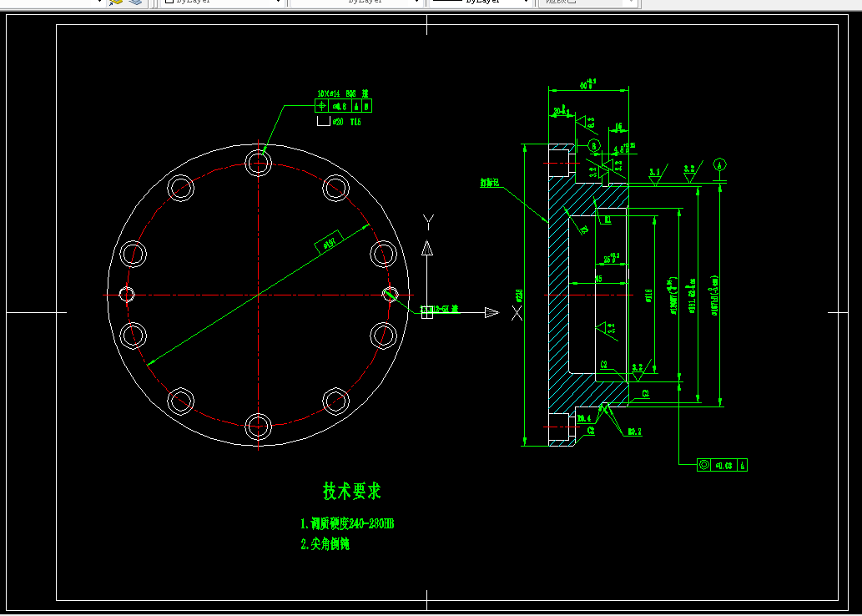Select the UCS X axis label
The image size is (862, 616).
point(517,314)
